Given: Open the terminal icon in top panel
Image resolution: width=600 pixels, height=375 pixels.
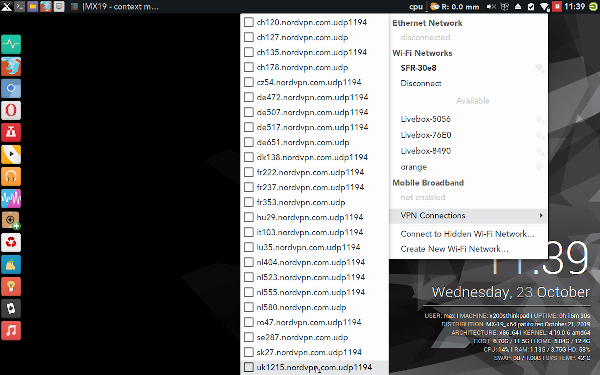Looking at the screenshot, I should click(20, 7).
